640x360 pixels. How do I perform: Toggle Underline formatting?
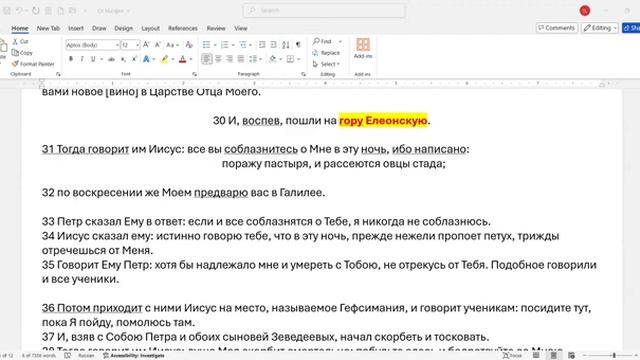[93, 59]
